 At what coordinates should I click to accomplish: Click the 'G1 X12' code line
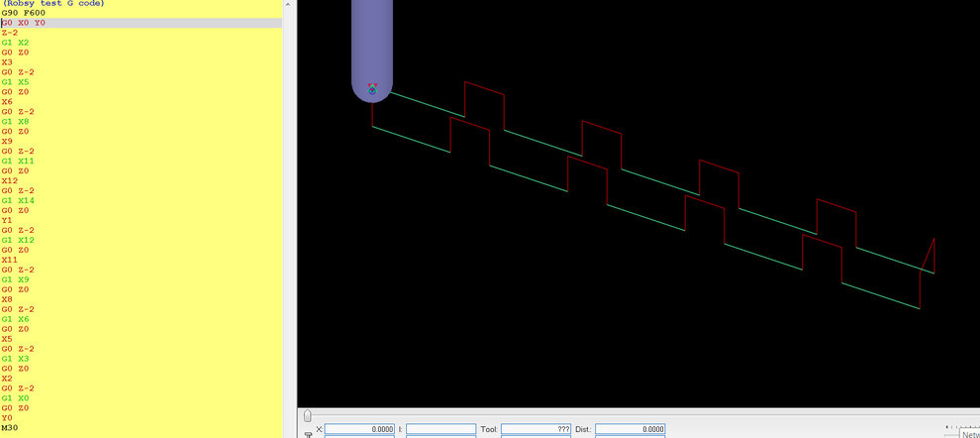point(18,240)
